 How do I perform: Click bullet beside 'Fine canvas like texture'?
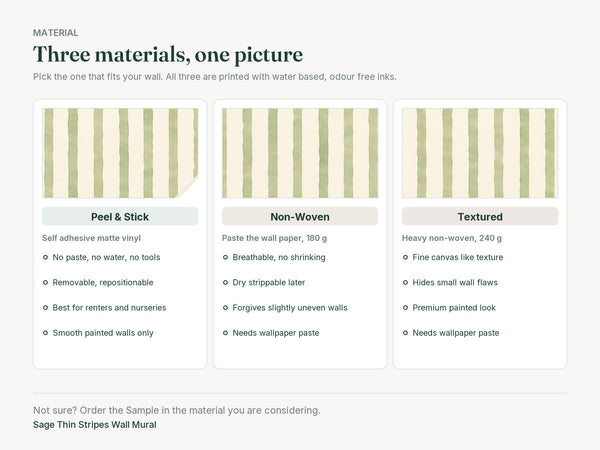(405, 258)
